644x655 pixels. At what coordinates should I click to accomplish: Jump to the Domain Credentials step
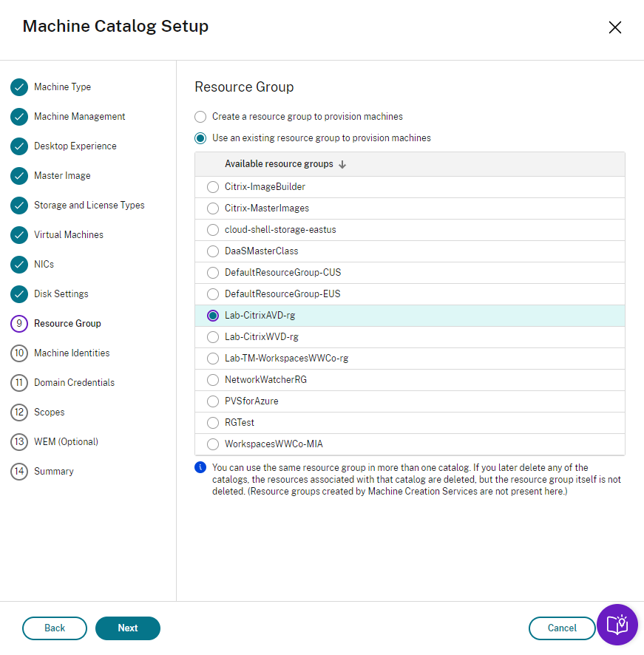pos(74,383)
